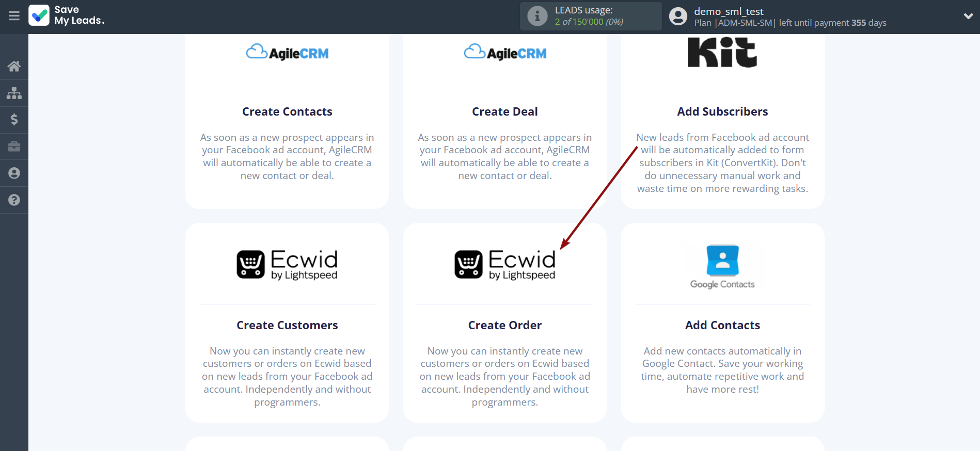Go to Home in sidebar

pyautogui.click(x=14, y=66)
